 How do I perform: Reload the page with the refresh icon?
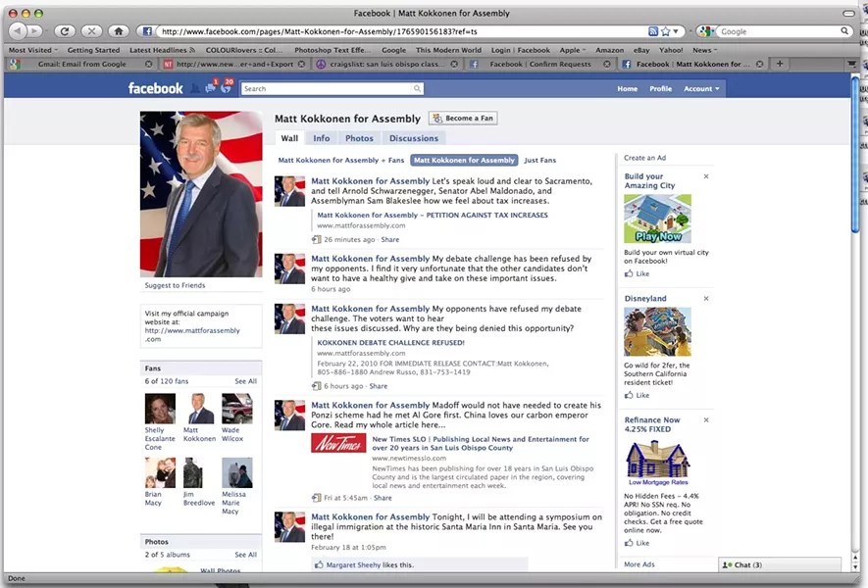[x=64, y=31]
